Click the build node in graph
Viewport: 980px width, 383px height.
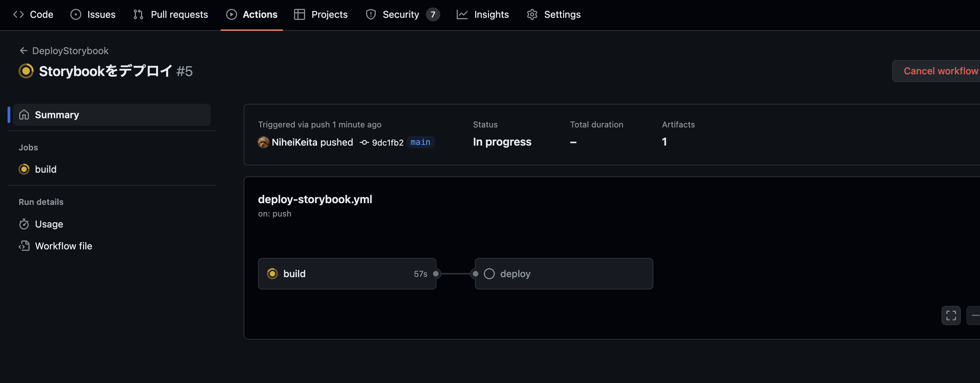point(347,274)
